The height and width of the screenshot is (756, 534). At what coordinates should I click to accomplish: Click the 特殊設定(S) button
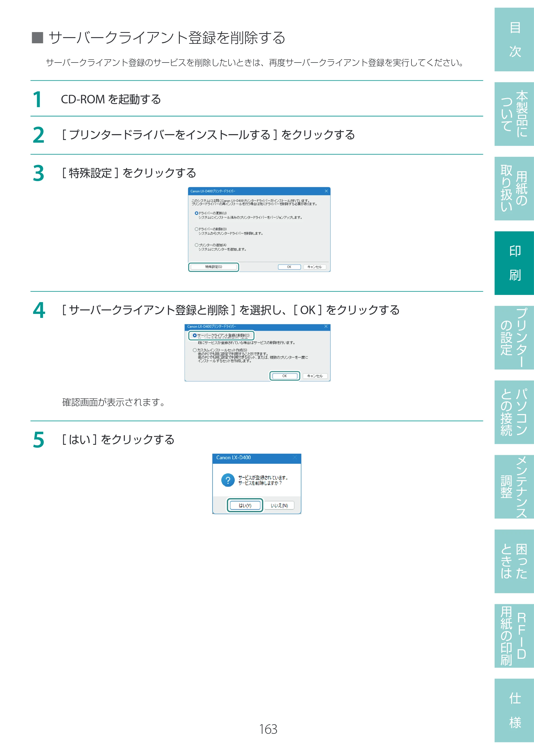(214, 267)
